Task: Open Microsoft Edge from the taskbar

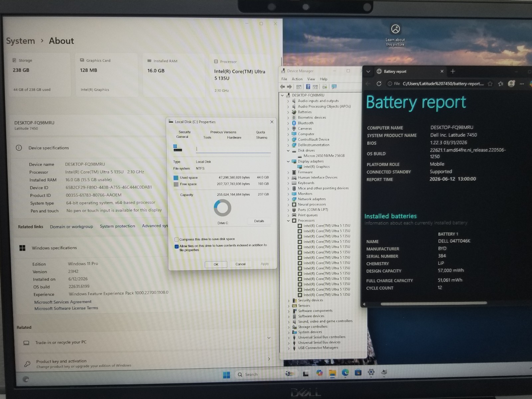Action: 345,373
